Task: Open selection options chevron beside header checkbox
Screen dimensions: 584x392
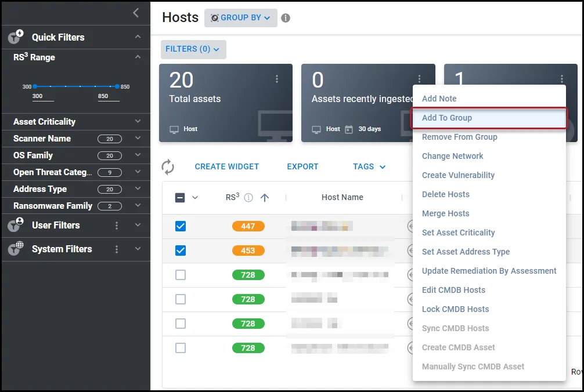Action: (195, 198)
